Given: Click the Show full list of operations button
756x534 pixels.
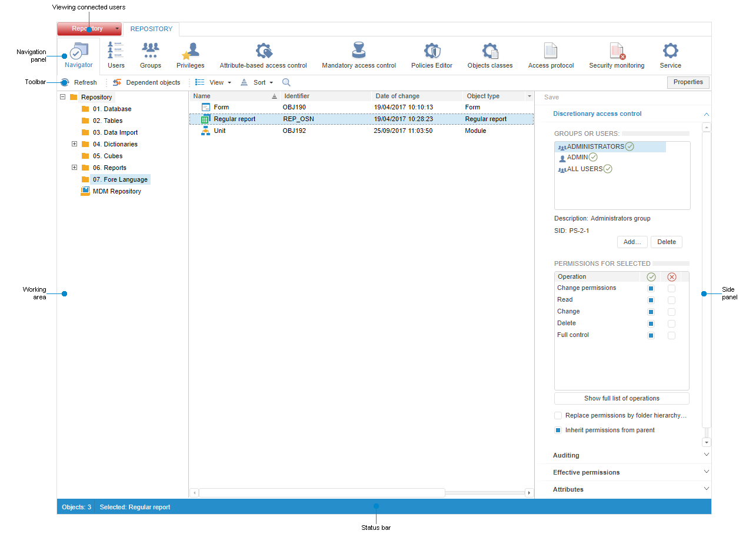Looking at the screenshot, I should click(621, 398).
